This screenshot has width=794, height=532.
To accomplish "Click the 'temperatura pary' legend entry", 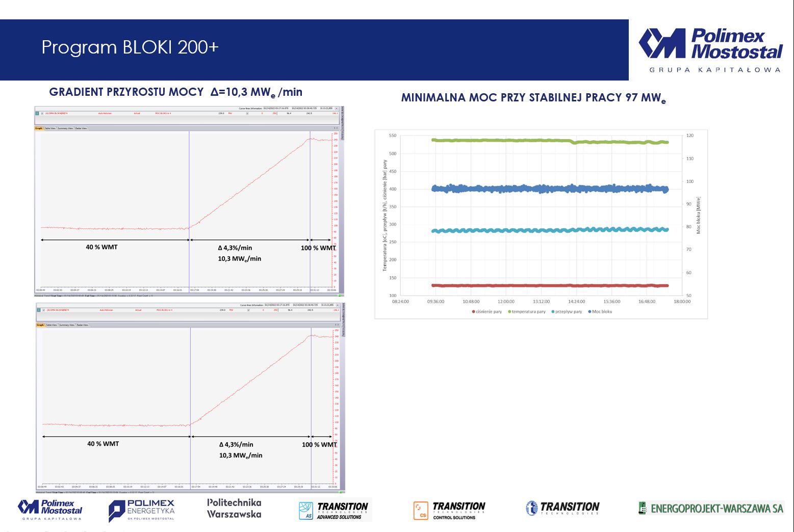I will (528, 311).
